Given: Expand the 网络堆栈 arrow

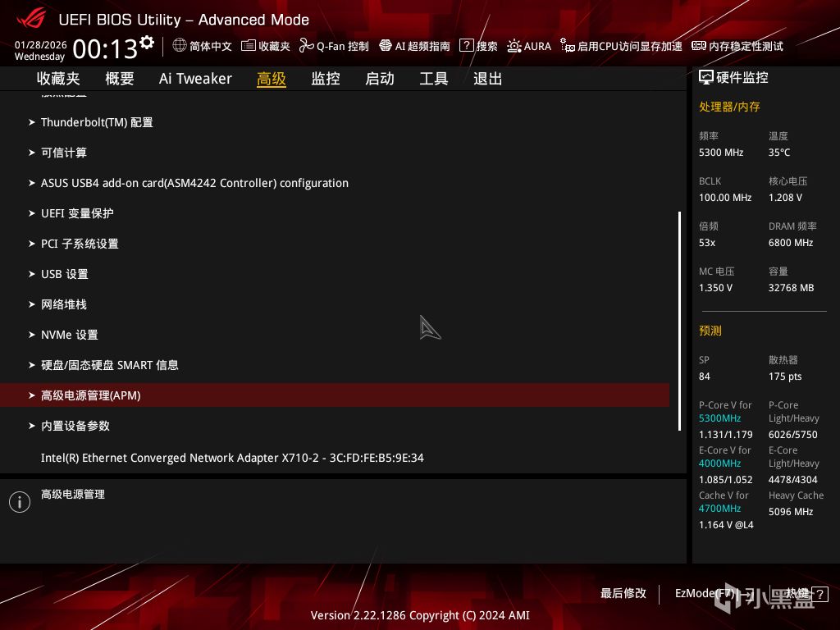Looking at the screenshot, I should [32, 304].
